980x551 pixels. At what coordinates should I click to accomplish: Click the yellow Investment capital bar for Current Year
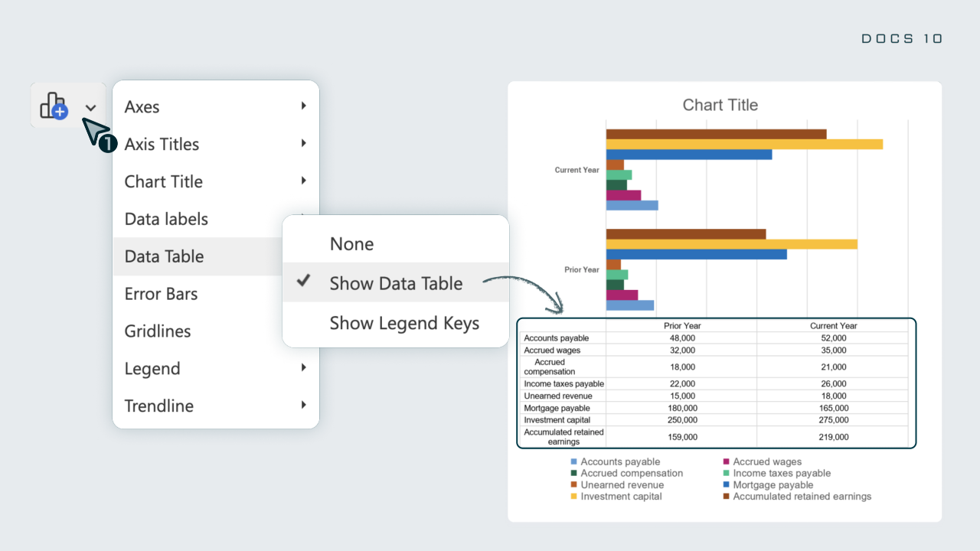click(x=744, y=144)
